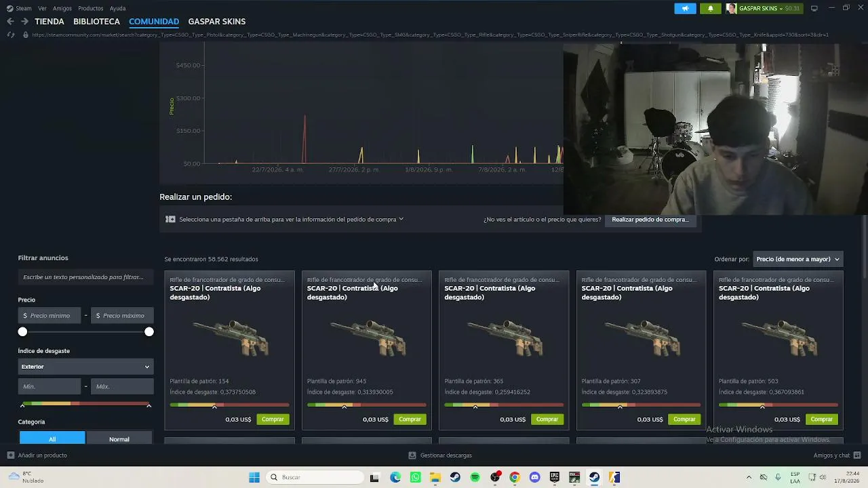
Task: Focus the wear index Mín. field
Action: click(50, 386)
